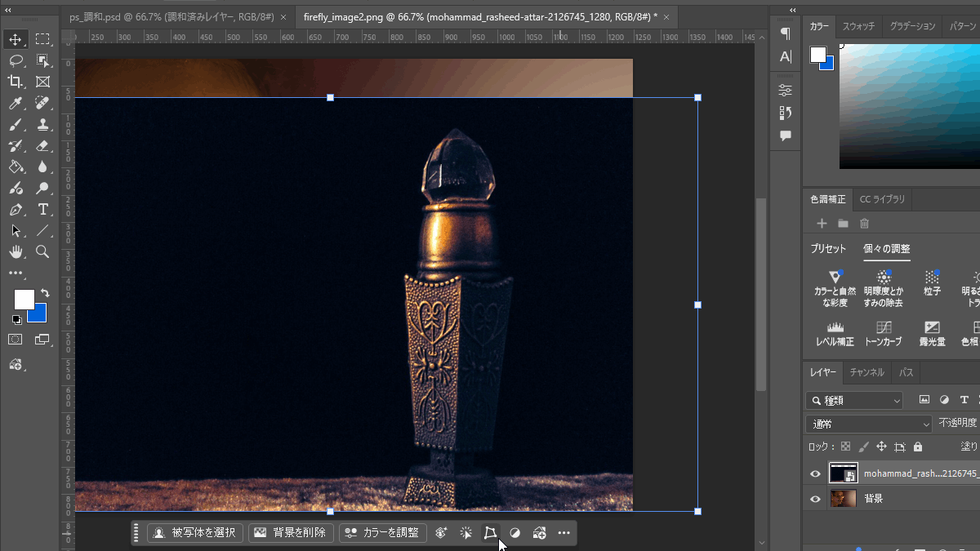Select the History Brush tool
The height and width of the screenshot is (551, 980).
[15, 145]
